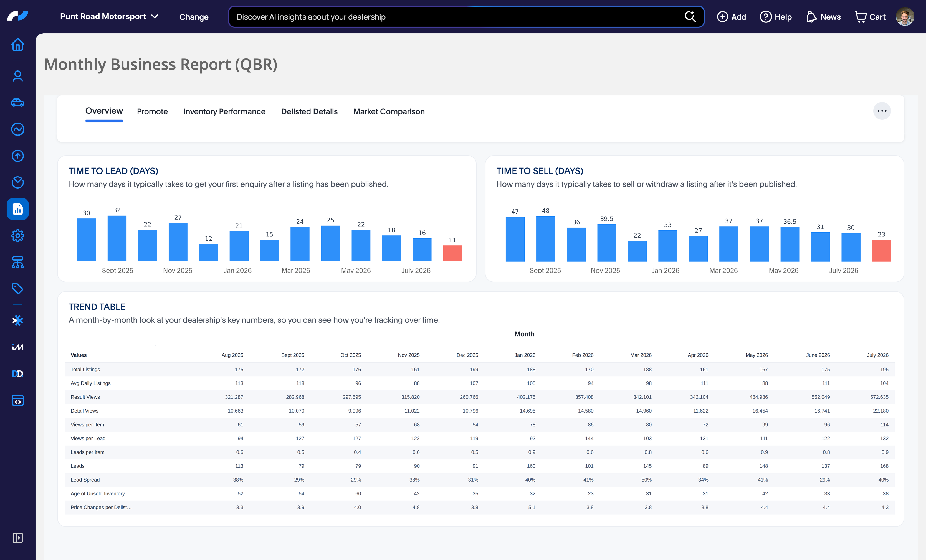Screen dimensions: 926x560
Task: Click the 'TIME TO SELL (DAYS)' chart title
Action: (540, 171)
